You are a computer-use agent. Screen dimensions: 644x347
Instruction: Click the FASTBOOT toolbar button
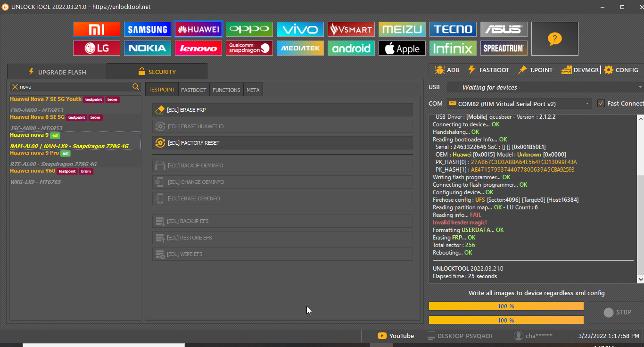[x=488, y=70]
